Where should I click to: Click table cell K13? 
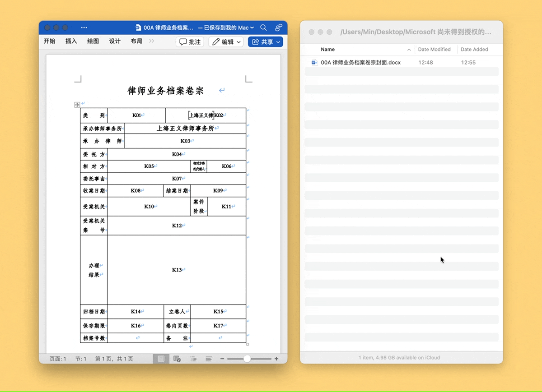point(177,270)
